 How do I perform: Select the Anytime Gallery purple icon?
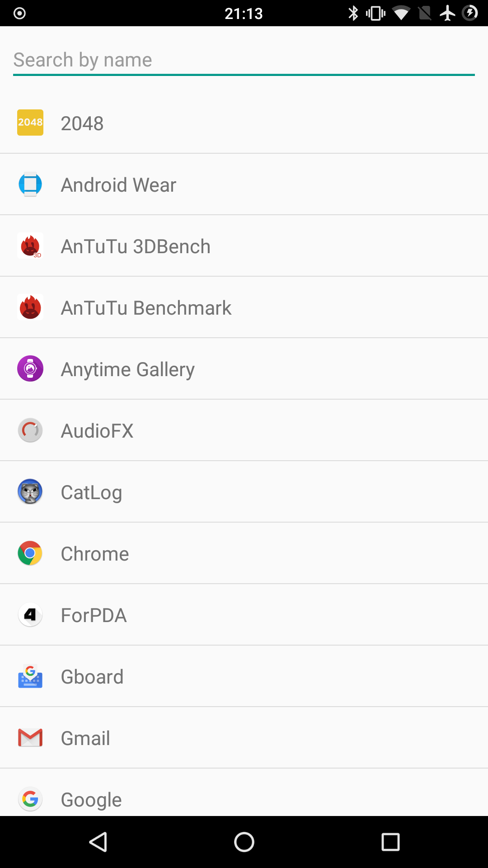point(30,369)
